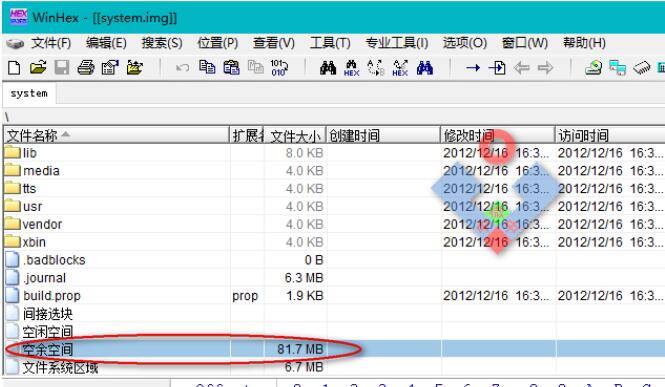Viewport: 665px width, 387px height.
Task: Click the Copy block icon
Action: coord(207,67)
